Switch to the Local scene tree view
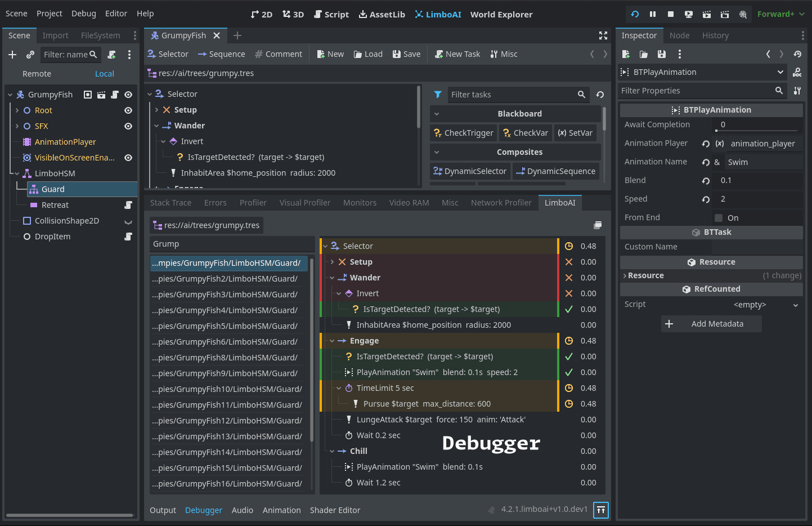The height and width of the screenshot is (526, 812). pyautogui.click(x=105, y=73)
